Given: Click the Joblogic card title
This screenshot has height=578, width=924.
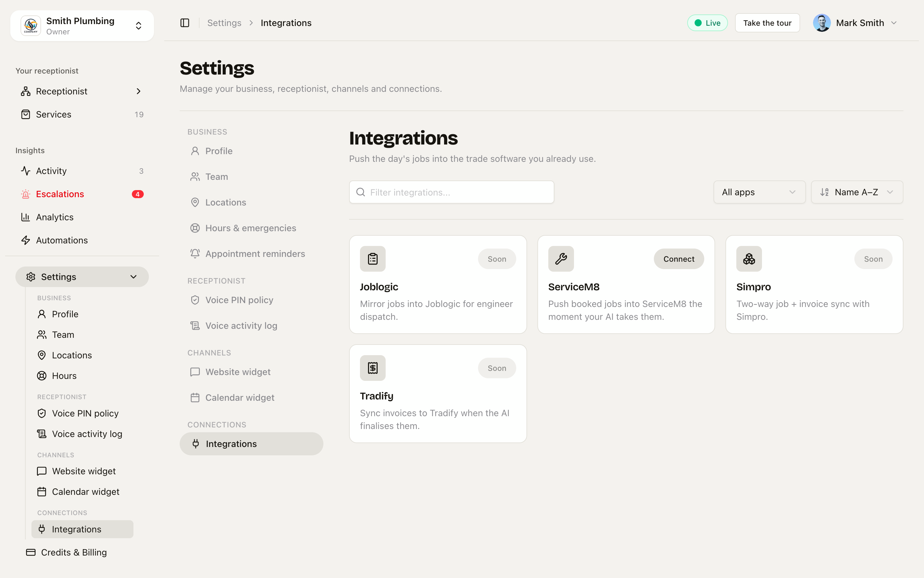Looking at the screenshot, I should pyautogui.click(x=379, y=287).
